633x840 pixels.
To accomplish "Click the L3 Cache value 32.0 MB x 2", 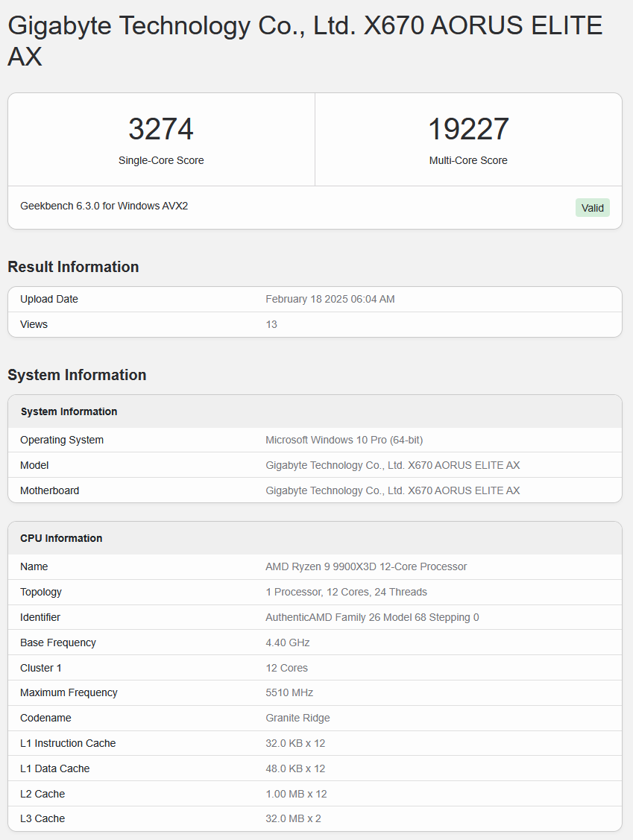I will (x=293, y=818).
